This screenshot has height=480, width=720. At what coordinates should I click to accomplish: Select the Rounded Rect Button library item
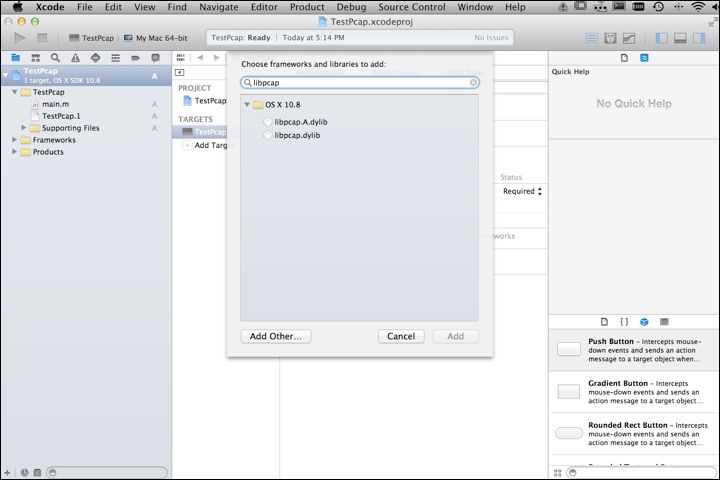pyautogui.click(x=634, y=434)
